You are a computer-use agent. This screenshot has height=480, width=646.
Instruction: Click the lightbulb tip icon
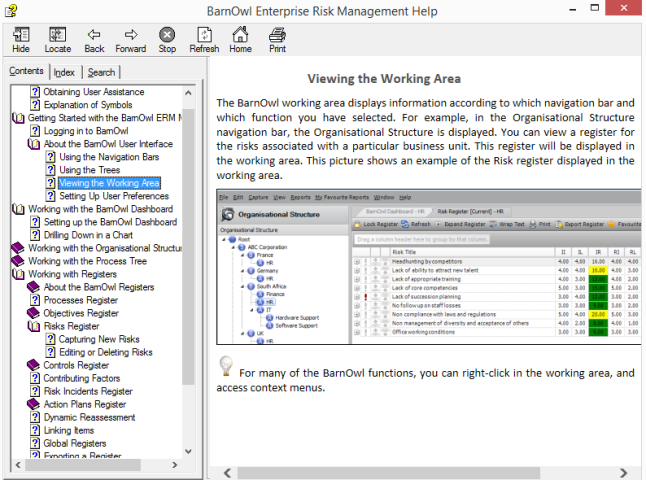tap(226, 366)
